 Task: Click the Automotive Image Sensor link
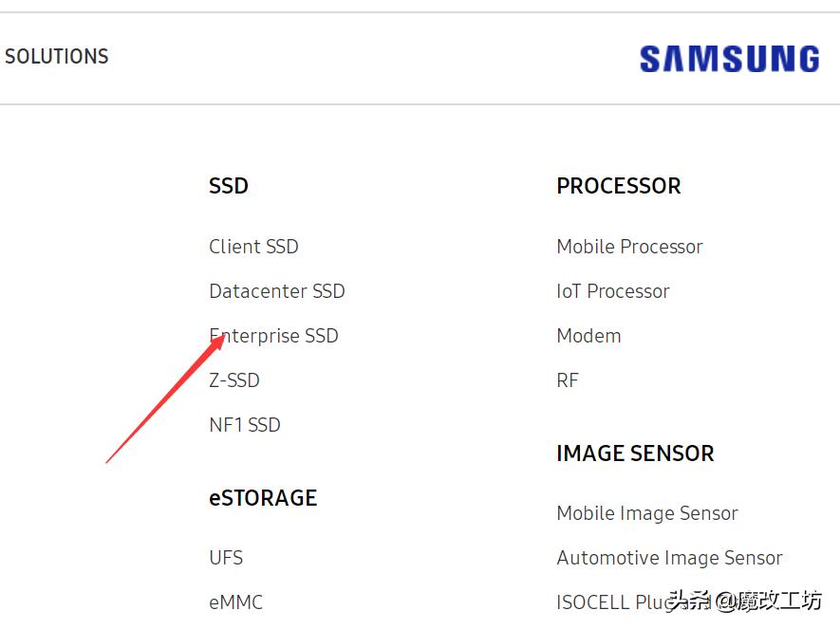pyautogui.click(x=669, y=558)
